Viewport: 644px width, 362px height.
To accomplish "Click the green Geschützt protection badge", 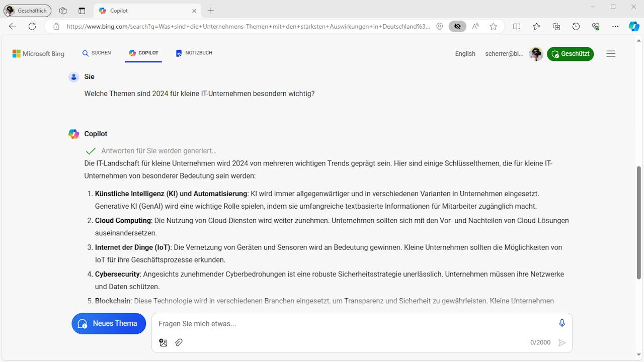I will click(x=570, y=54).
